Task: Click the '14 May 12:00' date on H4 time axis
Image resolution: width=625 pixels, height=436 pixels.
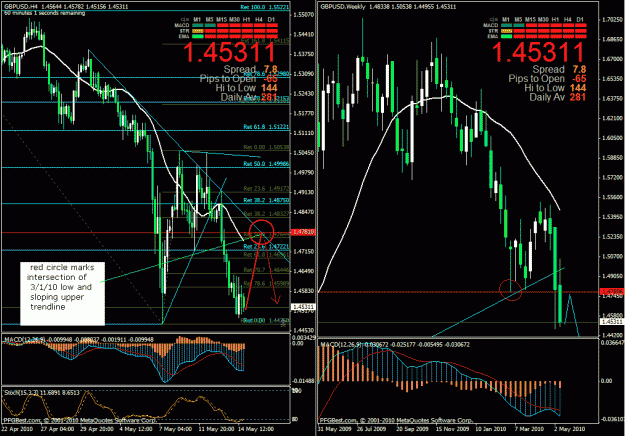Action: [256, 429]
